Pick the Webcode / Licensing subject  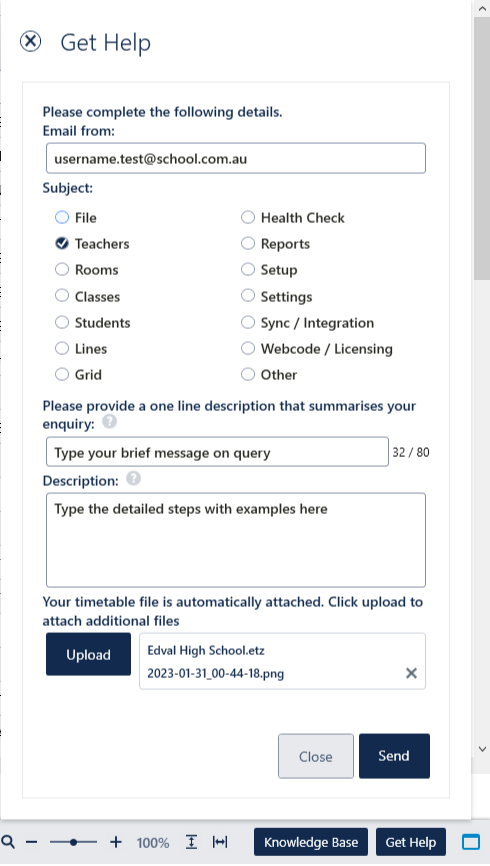248,348
